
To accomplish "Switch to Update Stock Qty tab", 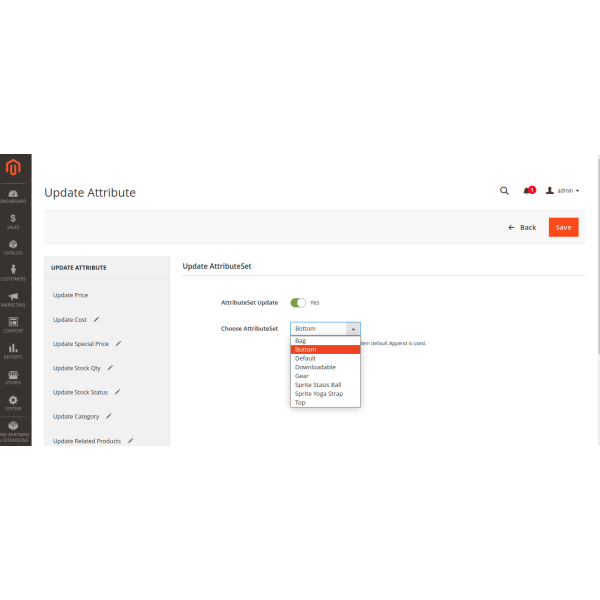I will coord(77,368).
